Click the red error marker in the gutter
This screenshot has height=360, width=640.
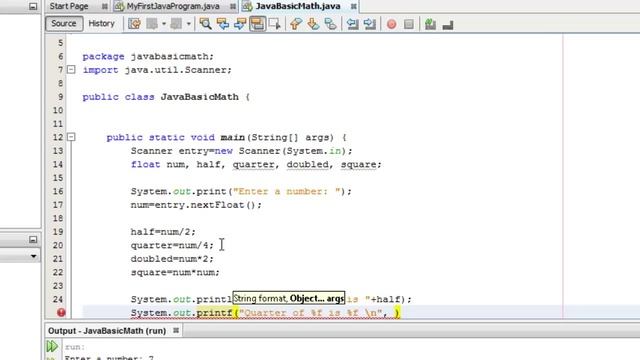(61, 313)
